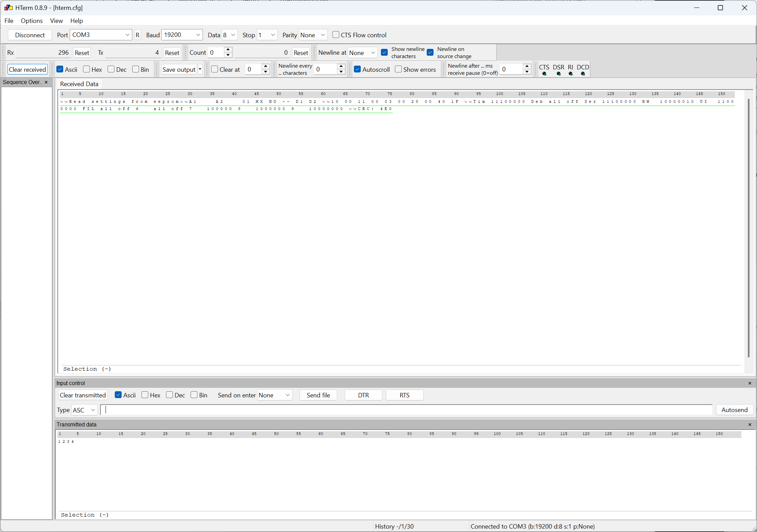Click the RI status indicator LED

[570, 74]
